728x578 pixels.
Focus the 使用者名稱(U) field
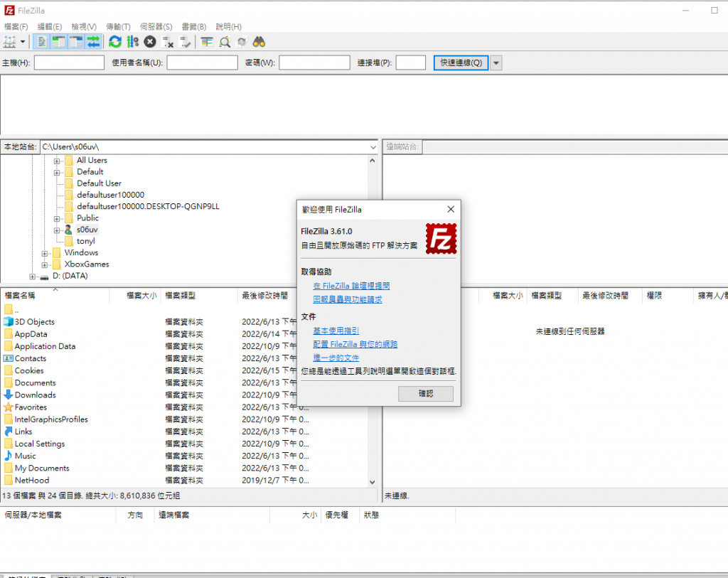point(203,63)
